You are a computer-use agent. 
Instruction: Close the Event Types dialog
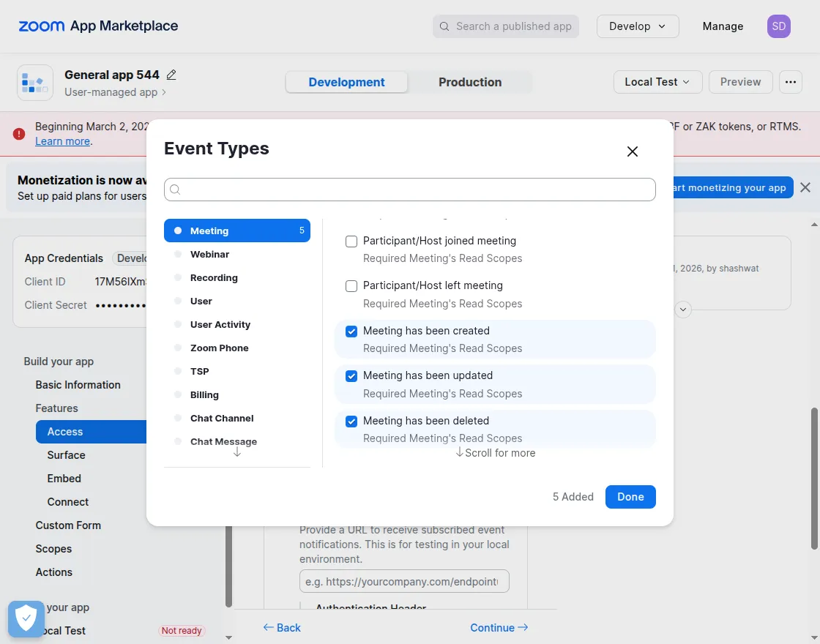click(633, 151)
